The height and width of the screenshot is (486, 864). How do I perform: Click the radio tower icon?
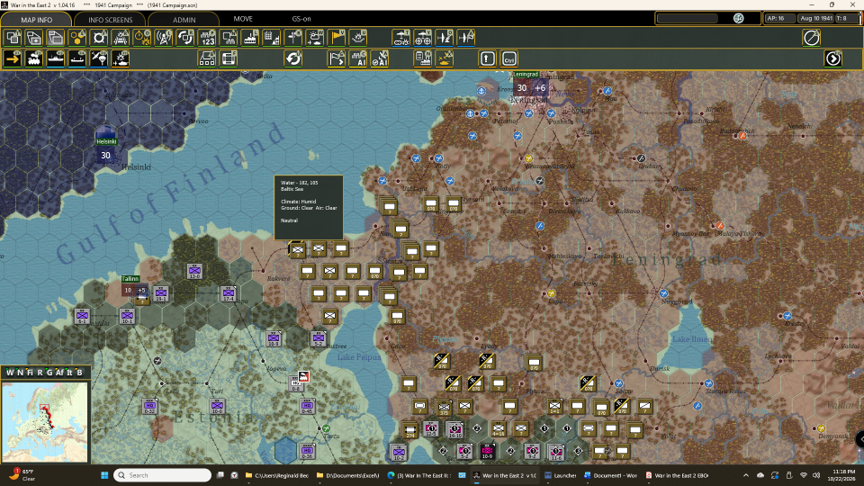164,37
